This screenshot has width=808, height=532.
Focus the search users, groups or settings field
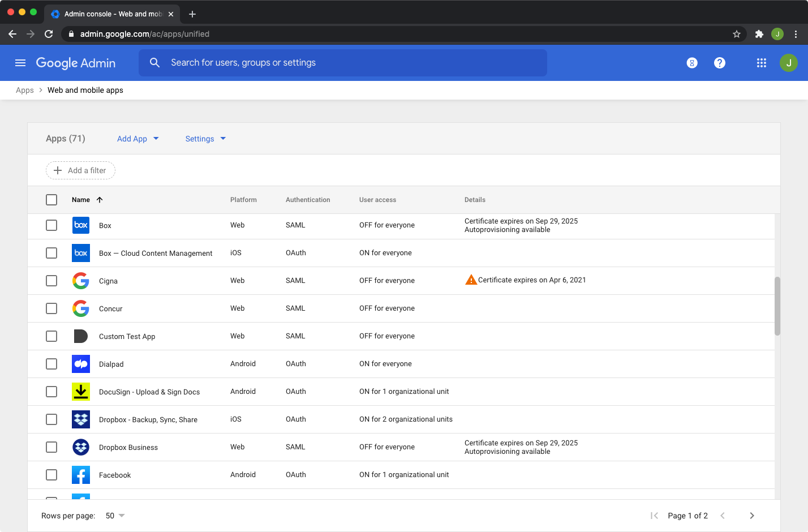(343, 63)
